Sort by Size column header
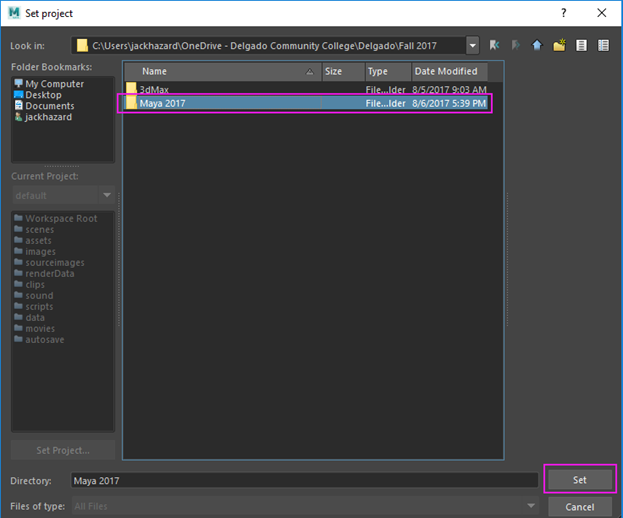This screenshot has width=623, height=518. tap(344, 72)
